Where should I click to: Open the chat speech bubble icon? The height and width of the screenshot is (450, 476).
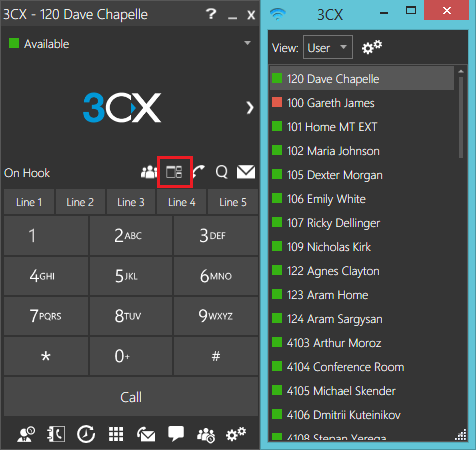[x=176, y=434]
